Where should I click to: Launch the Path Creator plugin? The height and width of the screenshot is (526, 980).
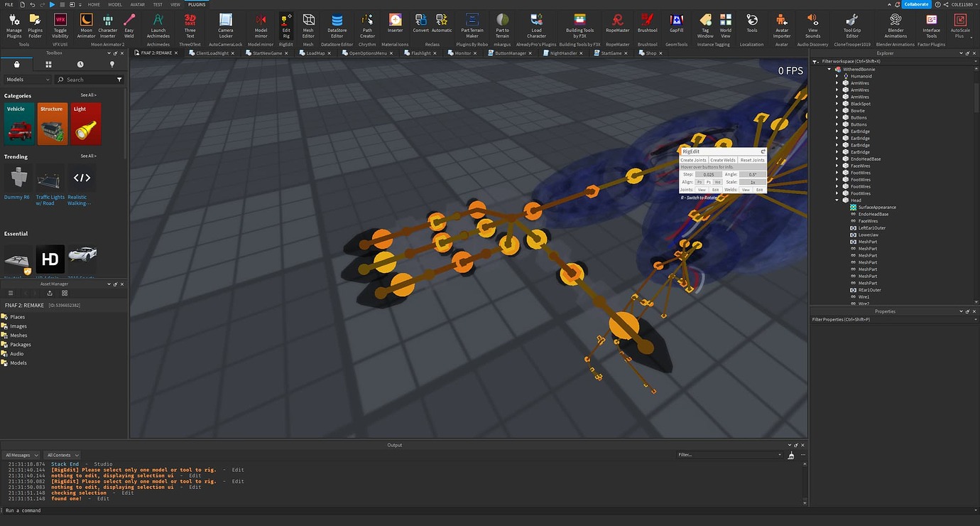point(367,26)
